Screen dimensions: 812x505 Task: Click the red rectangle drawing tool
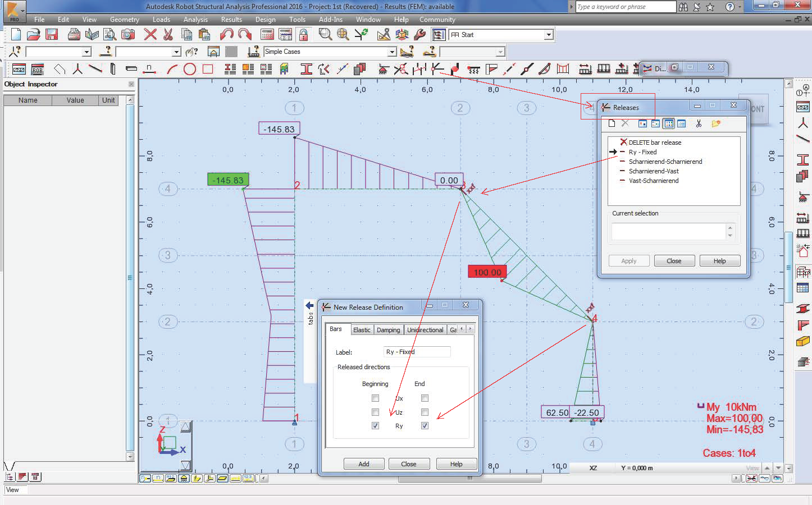208,69
